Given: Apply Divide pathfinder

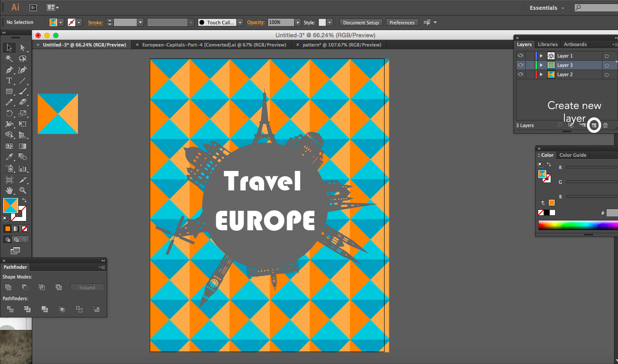Looking at the screenshot, I should tap(10, 309).
